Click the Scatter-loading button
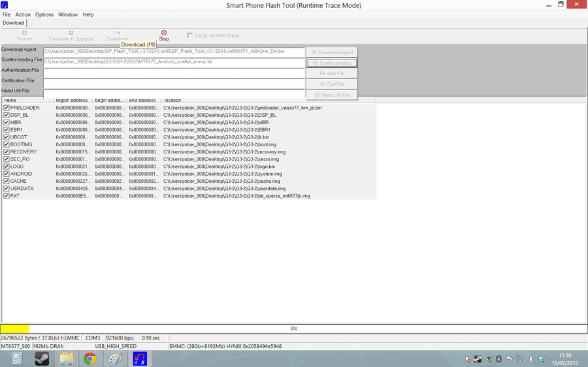Viewport: 588px width, 367px height. pyautogui.click(x=332, y=63)
